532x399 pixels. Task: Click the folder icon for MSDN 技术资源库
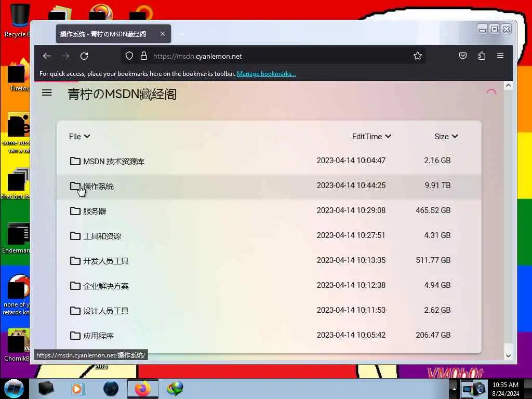click(x=75, y=161)
